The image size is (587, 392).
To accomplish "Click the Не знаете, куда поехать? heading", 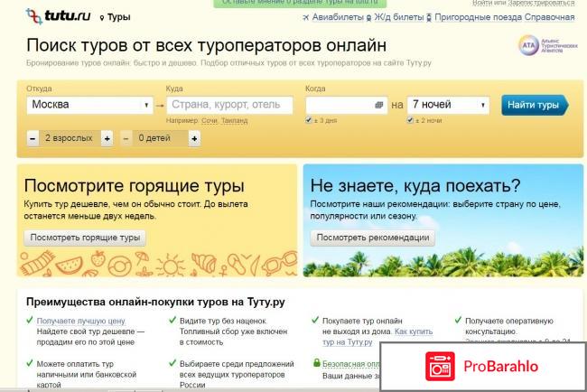I will pos(415,186).
